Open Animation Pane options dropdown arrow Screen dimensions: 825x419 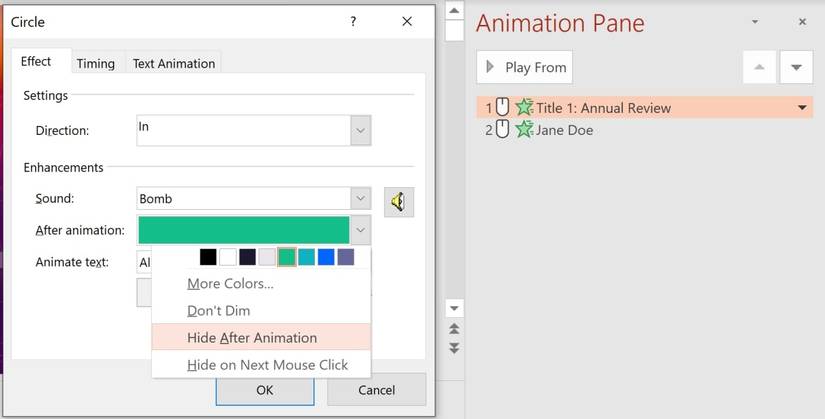pyautogui.click(x=755, y=22)
